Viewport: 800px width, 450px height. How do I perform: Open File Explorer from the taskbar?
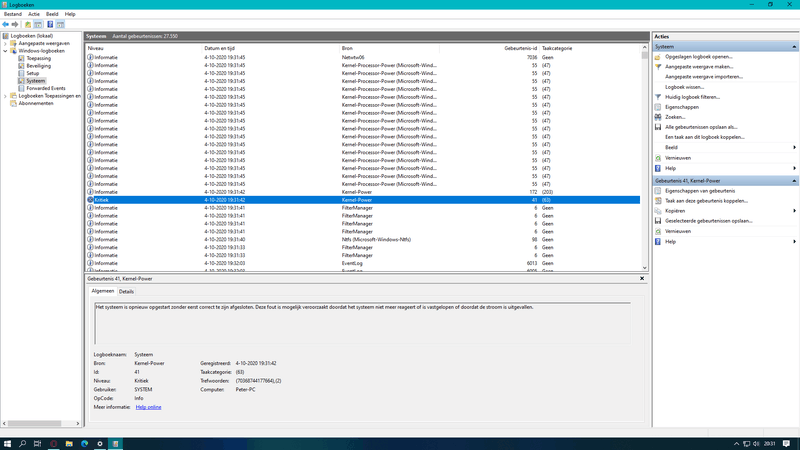(69, 444)
